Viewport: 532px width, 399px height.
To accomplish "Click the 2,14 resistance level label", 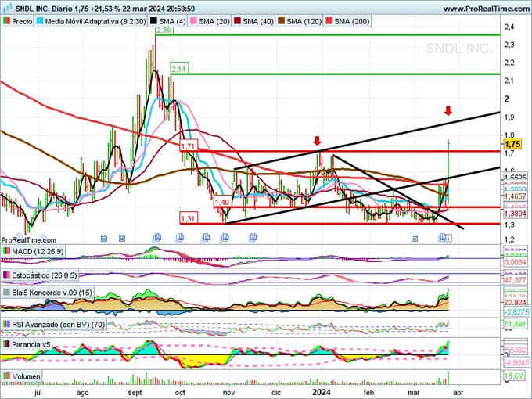I will click(x=179, y=69).
